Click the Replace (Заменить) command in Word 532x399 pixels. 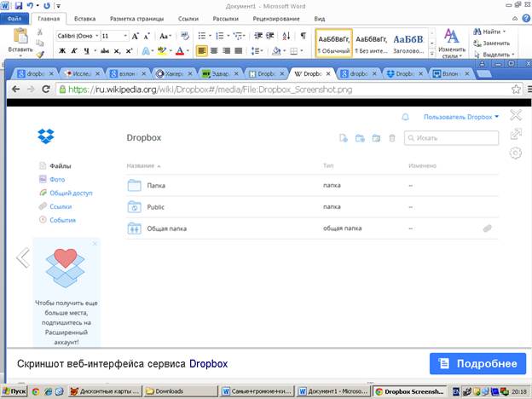click(492, 43)
